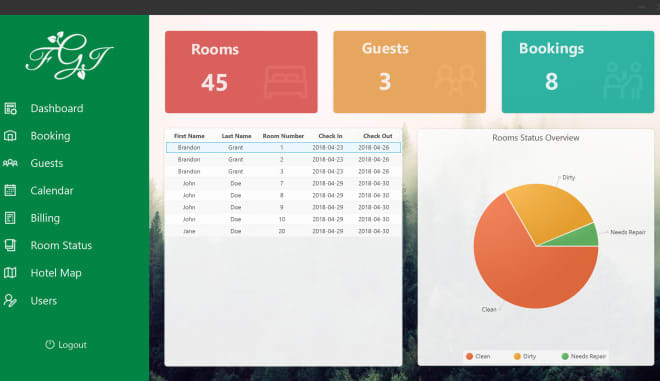Image resolution: width=660 pixels, height=381 pixels.
Task: Select John Doe room 9 row
Action: 283,207
